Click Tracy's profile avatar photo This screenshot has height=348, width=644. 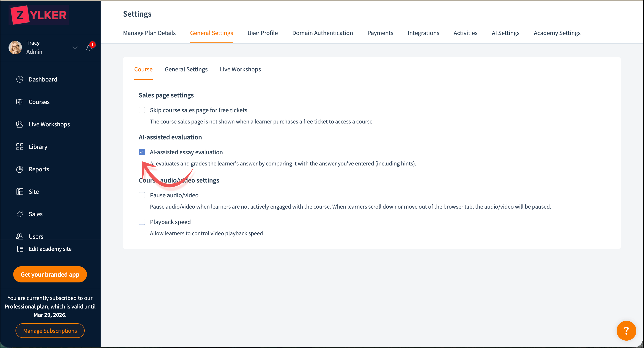click(15, 48)
